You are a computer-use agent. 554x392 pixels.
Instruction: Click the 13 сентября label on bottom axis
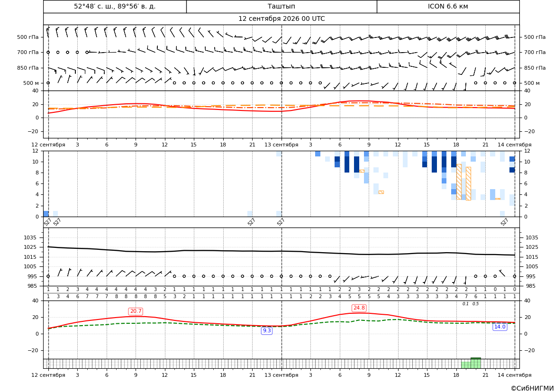(x=282, y=375)
